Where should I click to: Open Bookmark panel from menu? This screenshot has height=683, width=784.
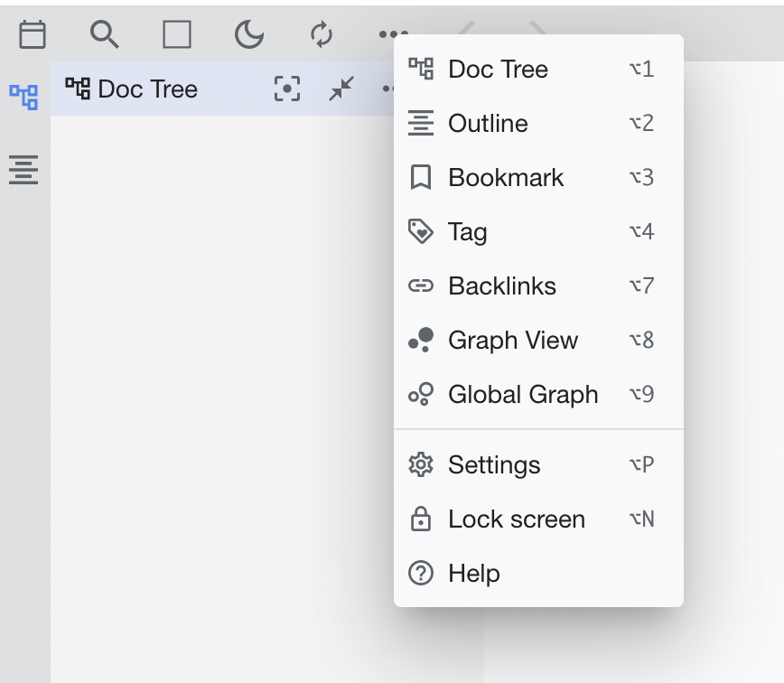(506, 178)
